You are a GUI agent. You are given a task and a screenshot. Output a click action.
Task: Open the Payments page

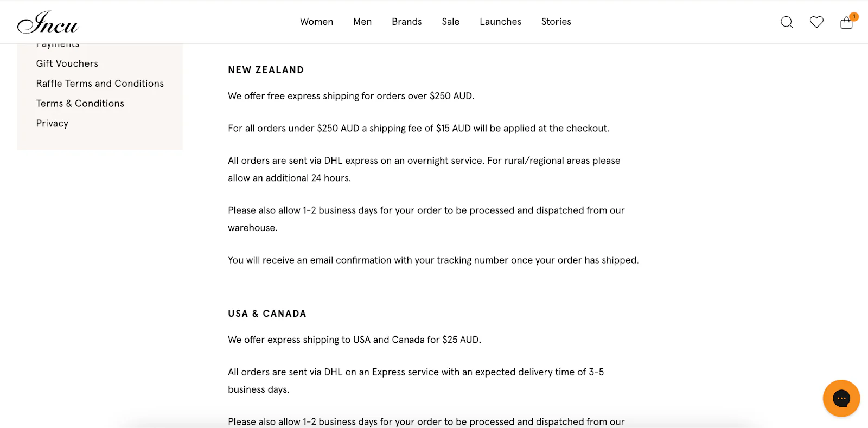pos(57,43)
